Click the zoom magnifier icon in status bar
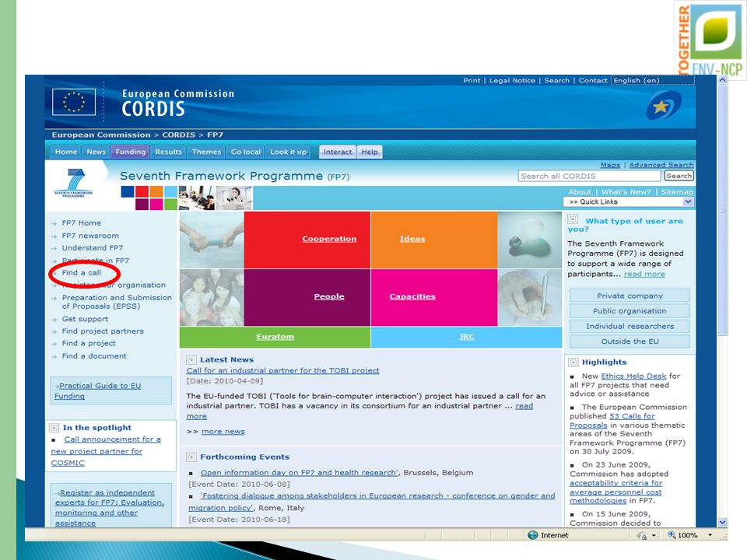Image resolution: width=747 pixels, height=560 pixels. 672,535
